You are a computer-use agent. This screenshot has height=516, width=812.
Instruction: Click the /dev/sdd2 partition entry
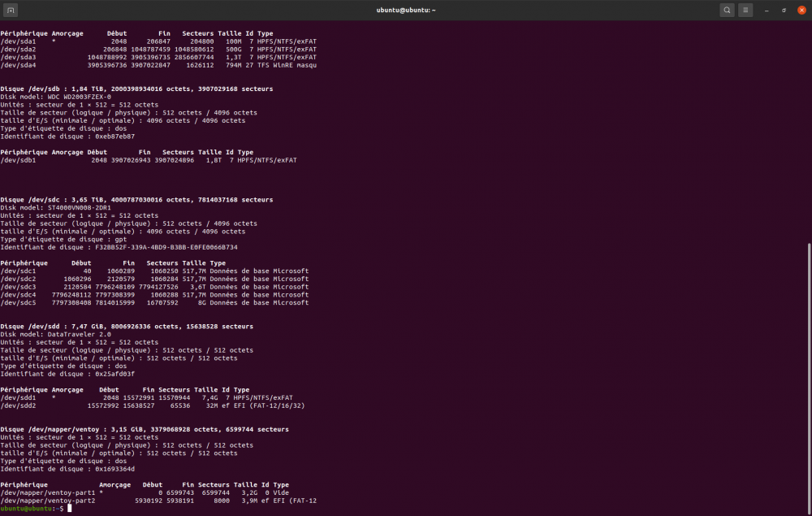(153, 405)
